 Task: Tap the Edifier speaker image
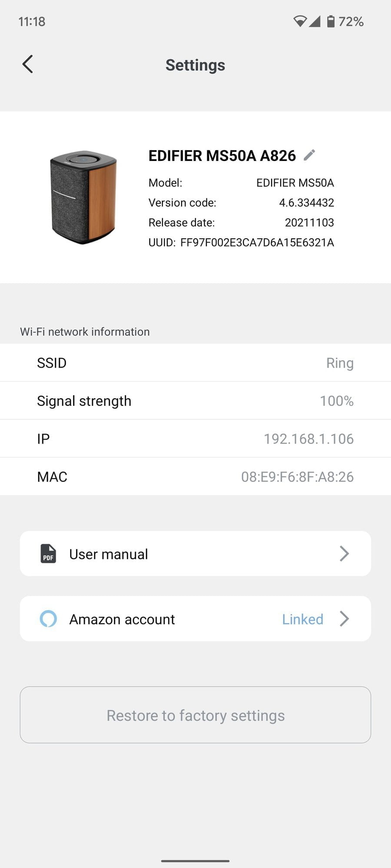[83, 197]
